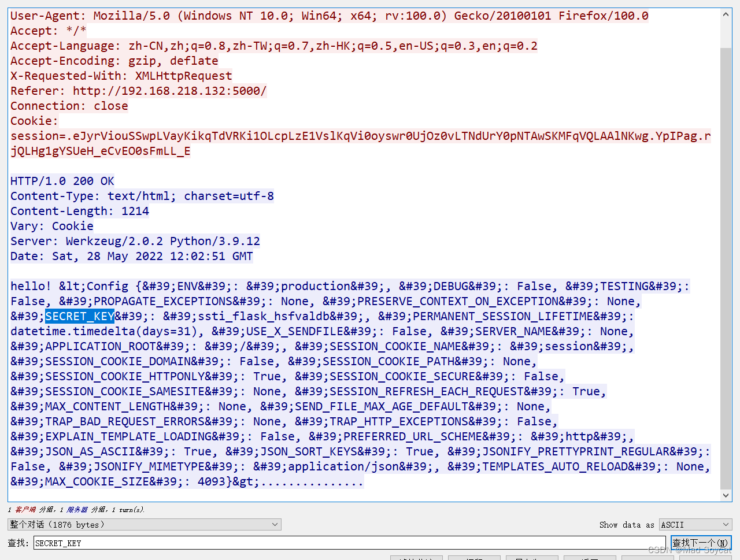This screenshot has width=740, height=560.
Task: Click the PRESERVE_CONTEXT_ON_EXCEPTION config text
Action: pyautogui.click(x=458, y=301)
